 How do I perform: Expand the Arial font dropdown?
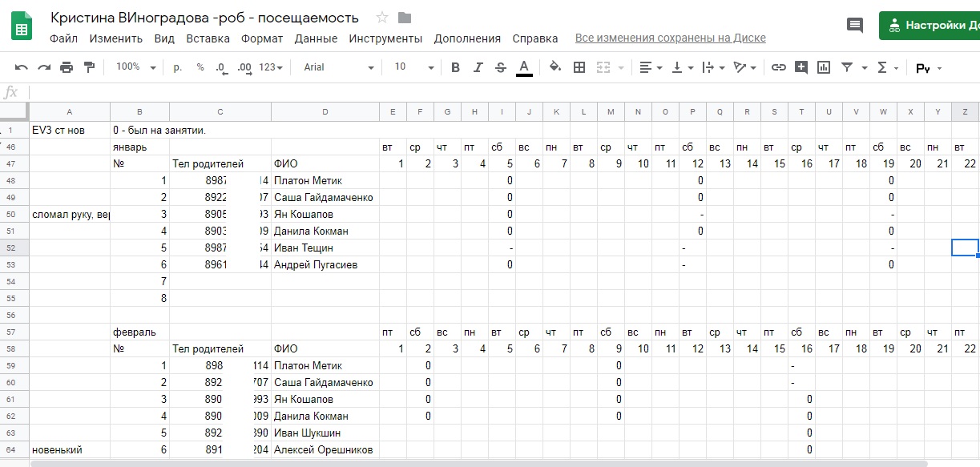(338, 68)
